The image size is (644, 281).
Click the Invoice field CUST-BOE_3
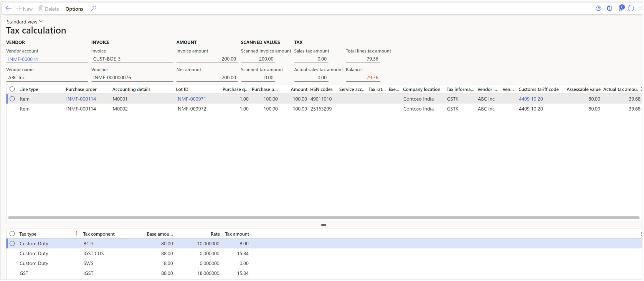[132, 59]
